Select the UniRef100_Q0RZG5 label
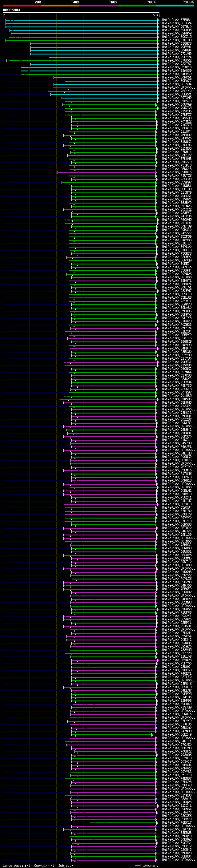The image size is (197, 868). [177, 108]
